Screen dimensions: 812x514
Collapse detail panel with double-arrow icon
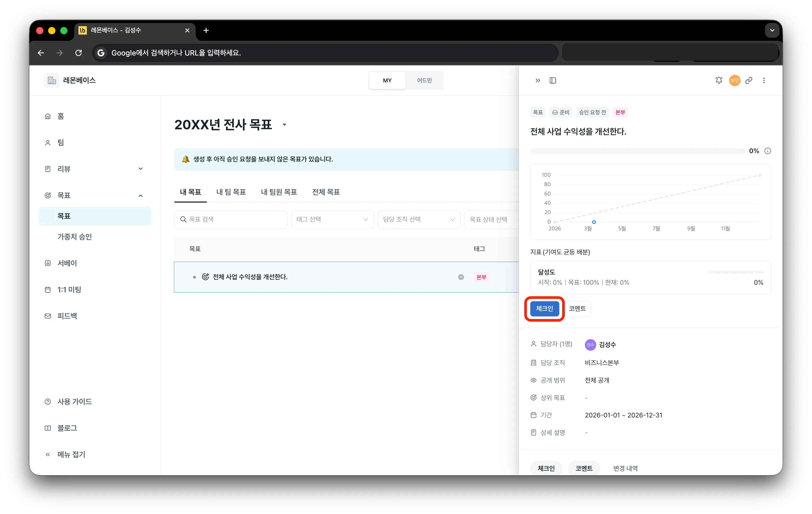pos(538,80)
